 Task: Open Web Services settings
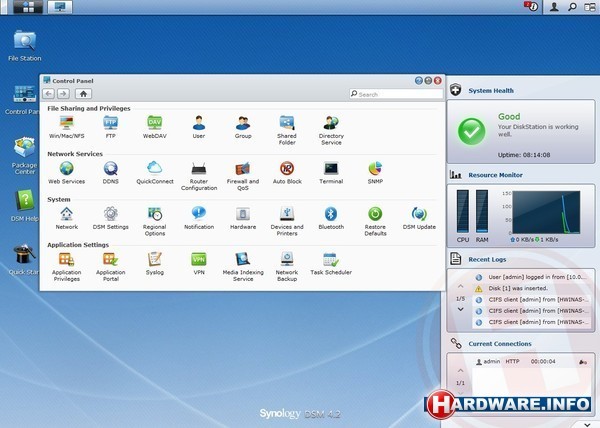[67, 173]
